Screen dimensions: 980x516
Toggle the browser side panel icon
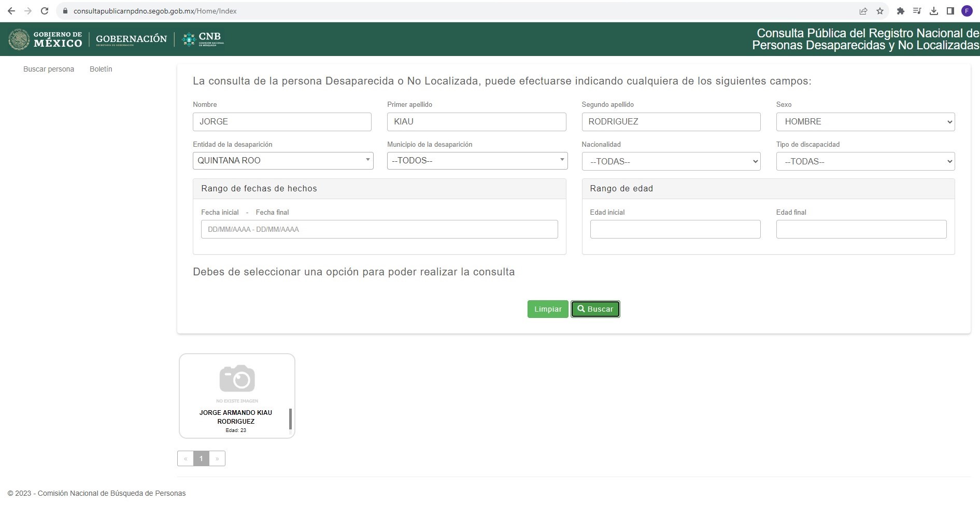click(950, 11)
